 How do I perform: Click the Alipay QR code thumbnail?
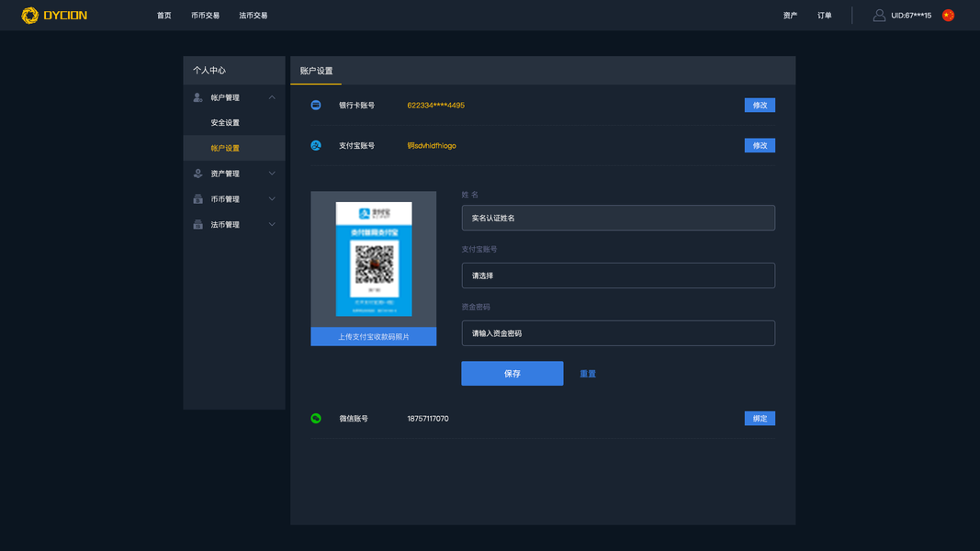(374, 259)
